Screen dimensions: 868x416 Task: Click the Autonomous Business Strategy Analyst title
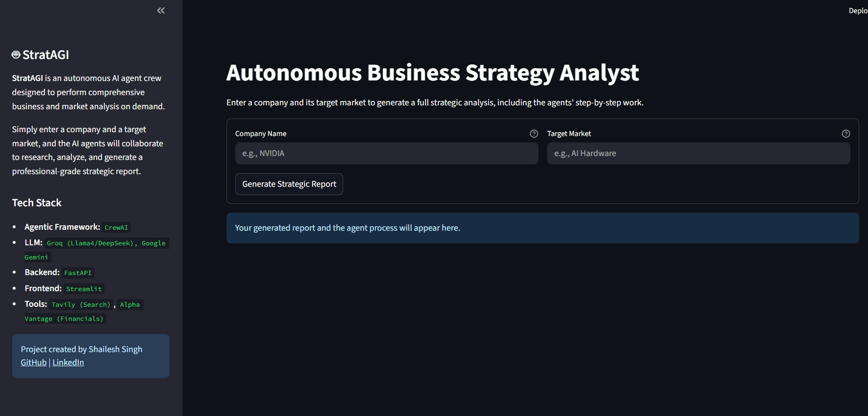[432, 73]
